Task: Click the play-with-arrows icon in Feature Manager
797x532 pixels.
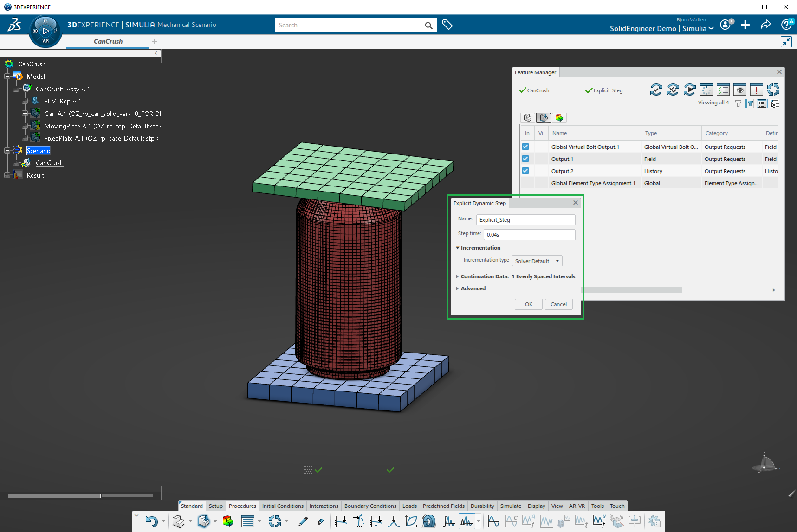Action: (690, 90)
